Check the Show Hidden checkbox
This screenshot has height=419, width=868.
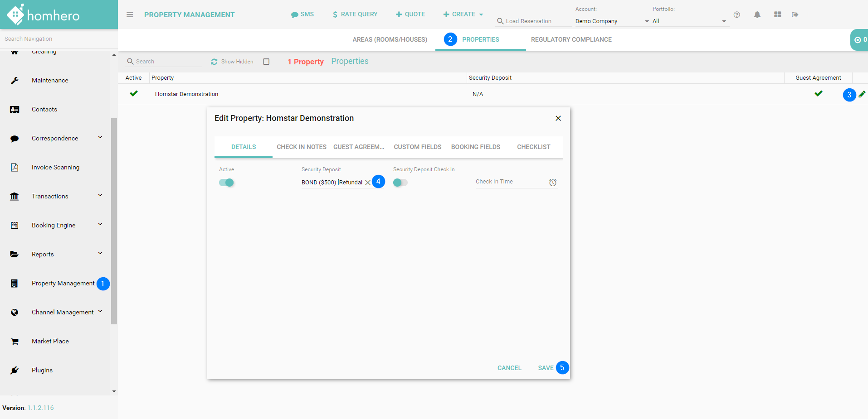pyautogui.click(x=266, y=62)
